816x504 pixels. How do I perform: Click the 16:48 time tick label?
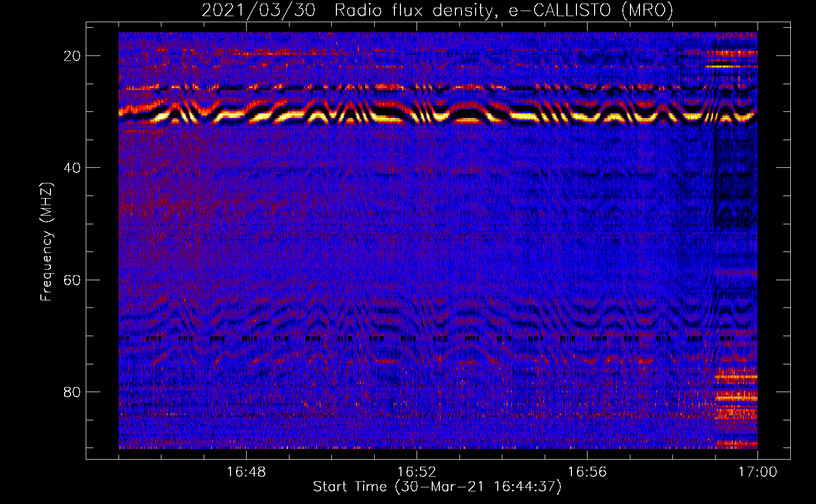pos(246,472)
